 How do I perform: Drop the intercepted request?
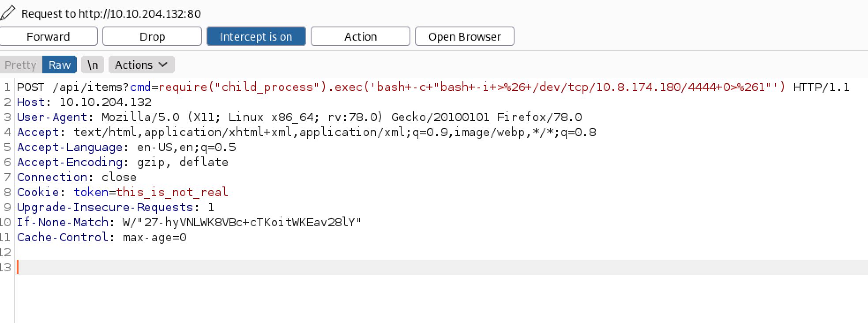(x=152, y=37)
